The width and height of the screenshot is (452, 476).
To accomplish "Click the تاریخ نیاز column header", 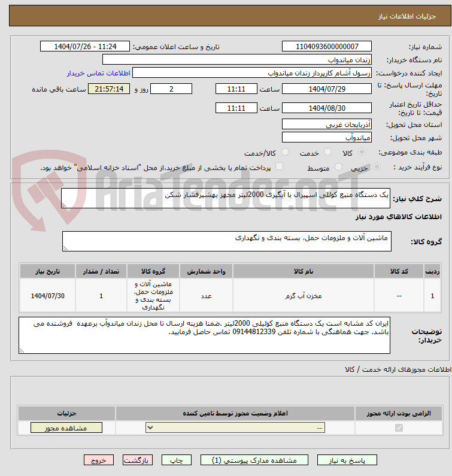I will (x=47, y=271).
